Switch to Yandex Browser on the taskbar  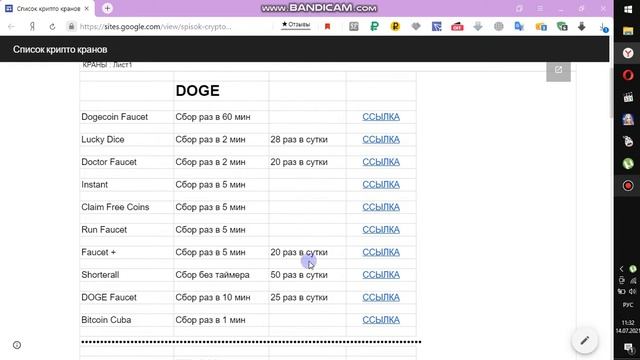point(628,53)
